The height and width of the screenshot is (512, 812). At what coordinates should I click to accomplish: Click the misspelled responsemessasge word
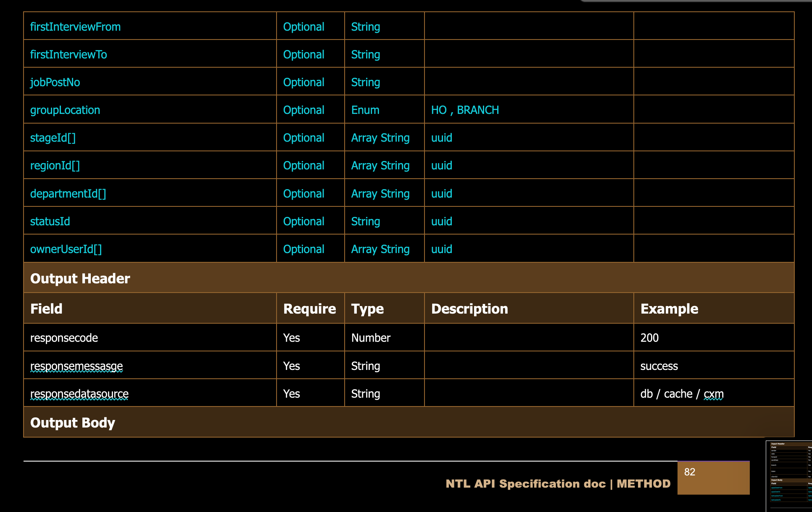pos(76,366)
